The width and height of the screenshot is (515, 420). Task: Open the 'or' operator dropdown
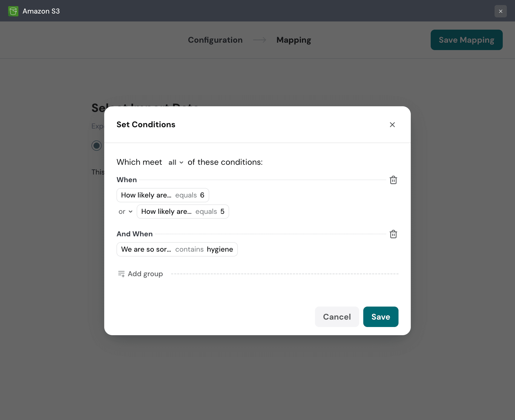pos(125,212)
